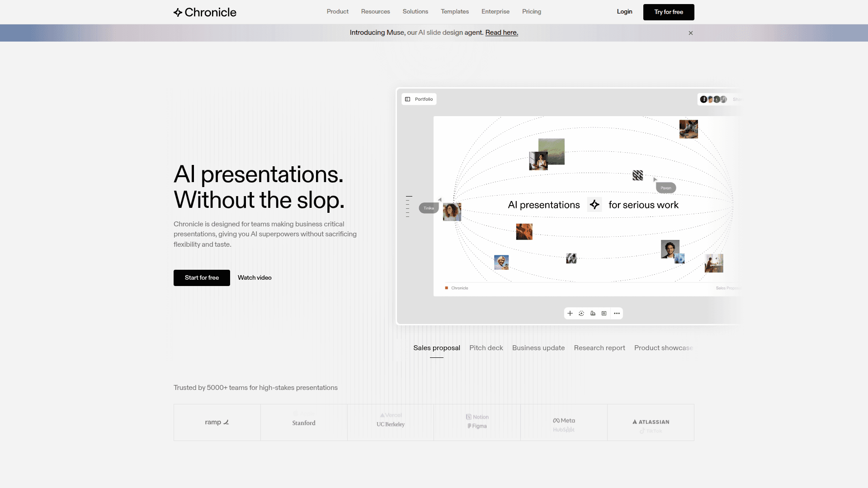Click the Start for free button
The height and width of the screenshot is (488, 868).
pos(202,277)
